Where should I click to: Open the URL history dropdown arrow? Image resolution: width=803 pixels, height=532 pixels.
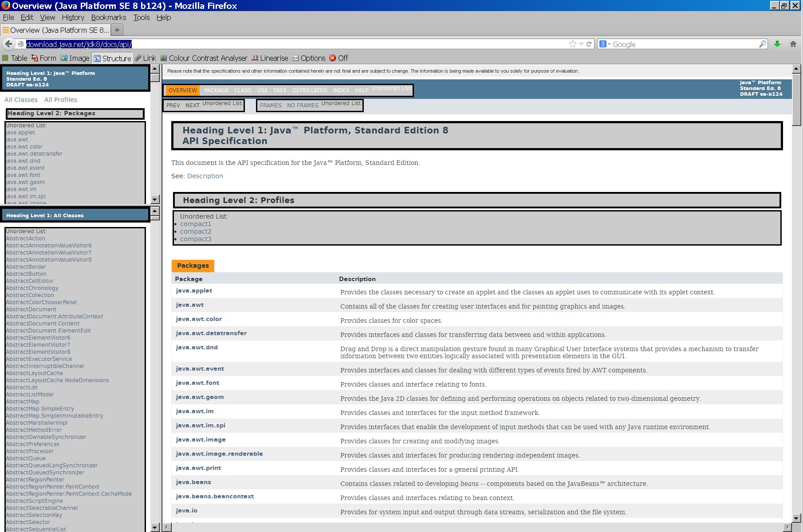(x=581, y=44)
